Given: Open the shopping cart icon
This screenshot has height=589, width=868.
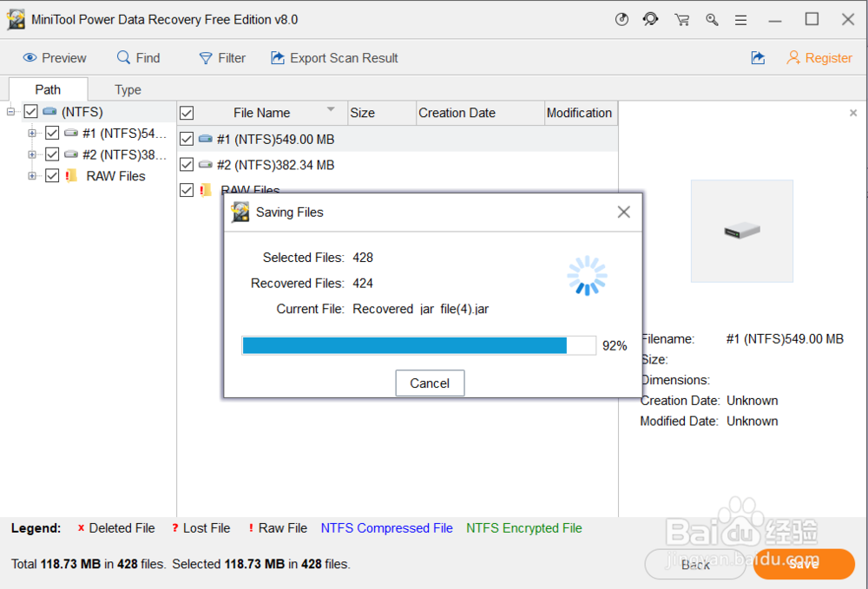Looking at the screenshot, I should (682, 21).
